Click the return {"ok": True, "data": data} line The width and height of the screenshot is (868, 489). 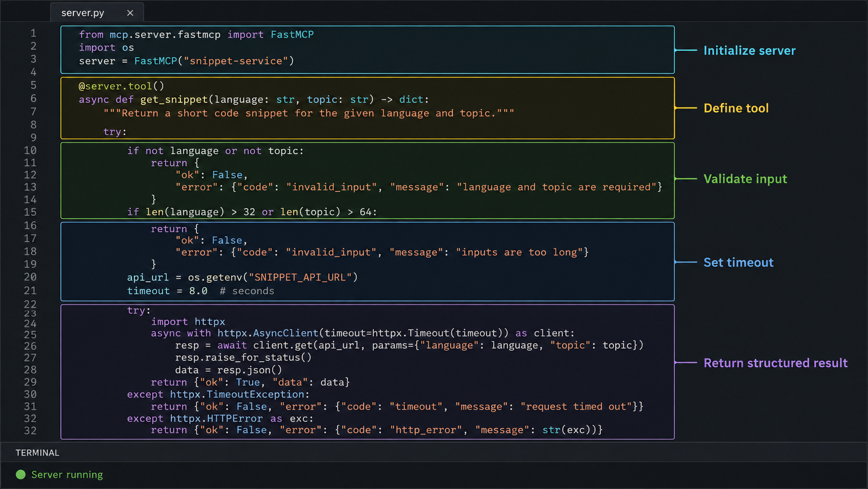(251, 382)
